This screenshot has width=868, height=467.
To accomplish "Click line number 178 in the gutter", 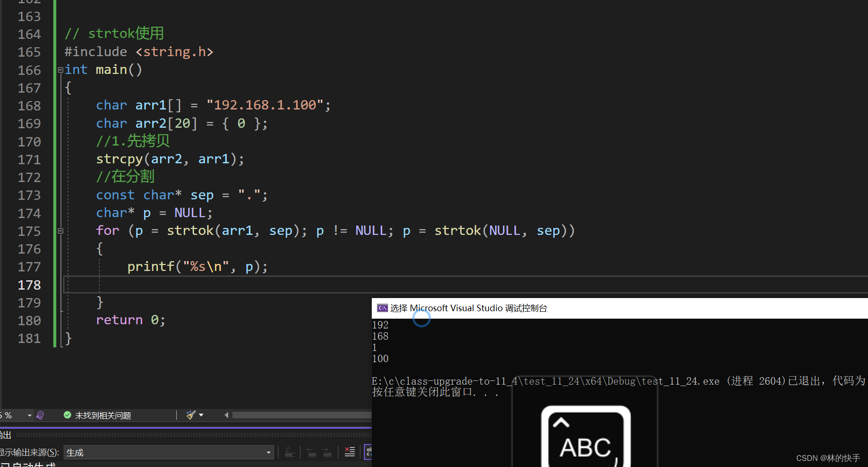I will click(x=29, y=285).
